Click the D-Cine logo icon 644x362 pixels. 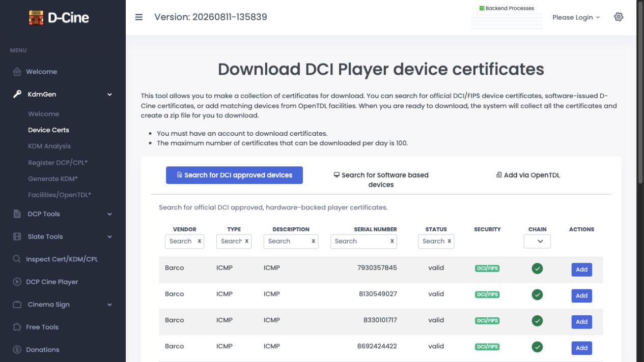click(x=36, y=17)
